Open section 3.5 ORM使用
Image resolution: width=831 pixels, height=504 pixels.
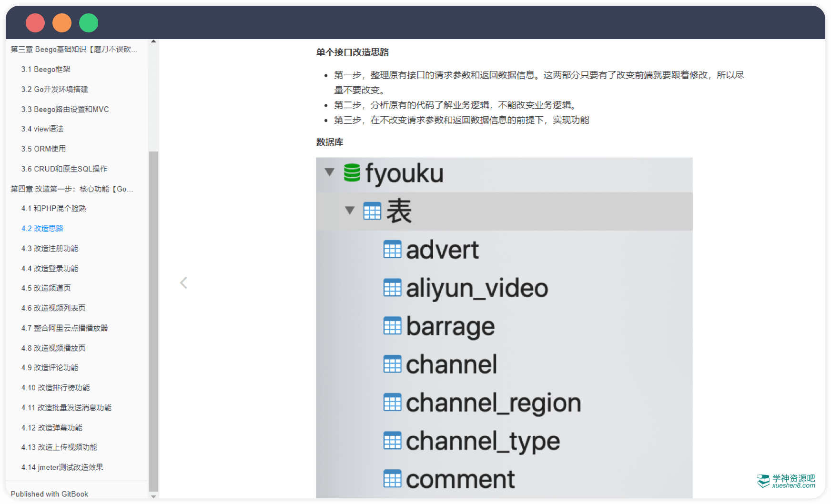coord(43,149)
